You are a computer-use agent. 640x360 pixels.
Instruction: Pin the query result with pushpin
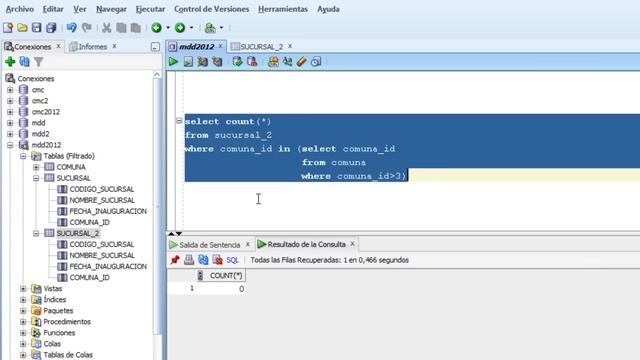click(x=175, y=260)
